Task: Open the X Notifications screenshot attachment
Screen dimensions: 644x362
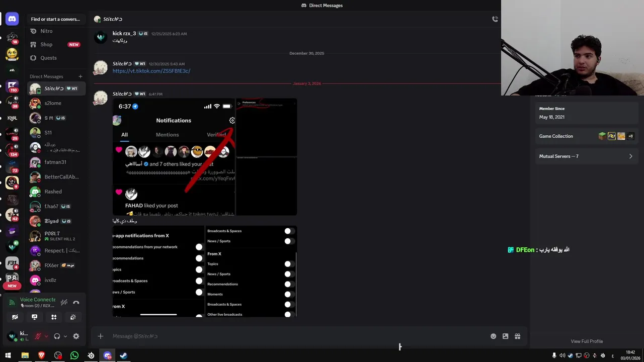Action: [174, 157]
